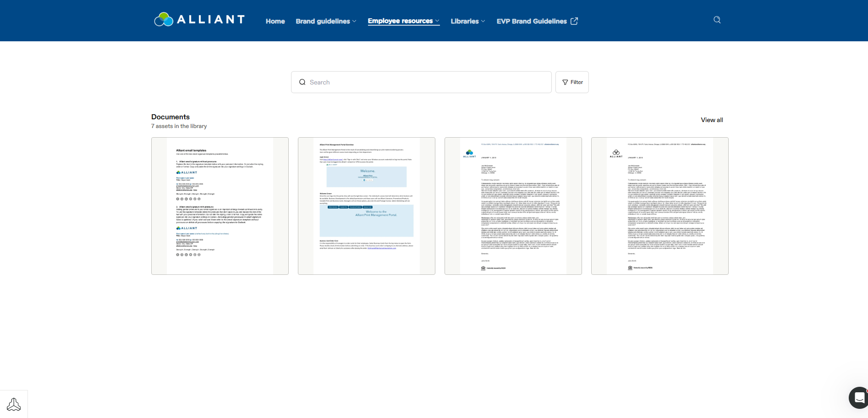Image resolution: width=868 pixels, height=418 pixels.
Task: Open the black-logo letterhead document thumbnail
Action: click(x=660, y=206)
